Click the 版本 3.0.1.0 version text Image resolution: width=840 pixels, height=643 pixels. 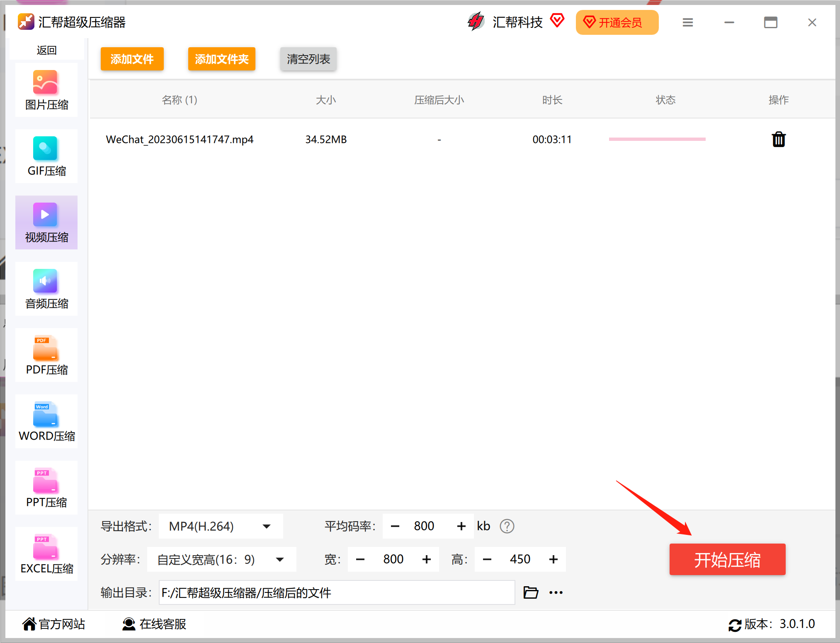(x=779, y=624)
